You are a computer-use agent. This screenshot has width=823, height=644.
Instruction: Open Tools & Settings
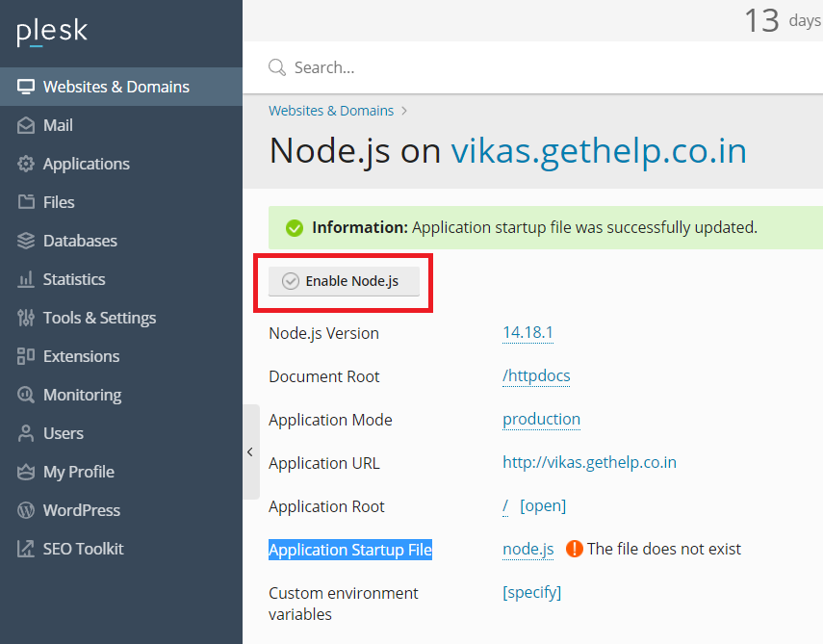pos(121,318)
